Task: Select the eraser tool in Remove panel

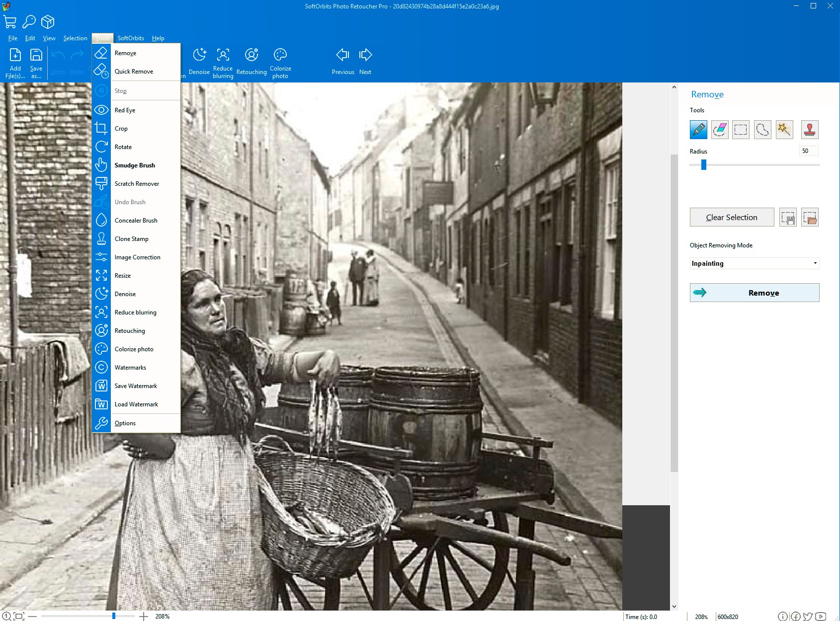Action: [x=720, y=130]
